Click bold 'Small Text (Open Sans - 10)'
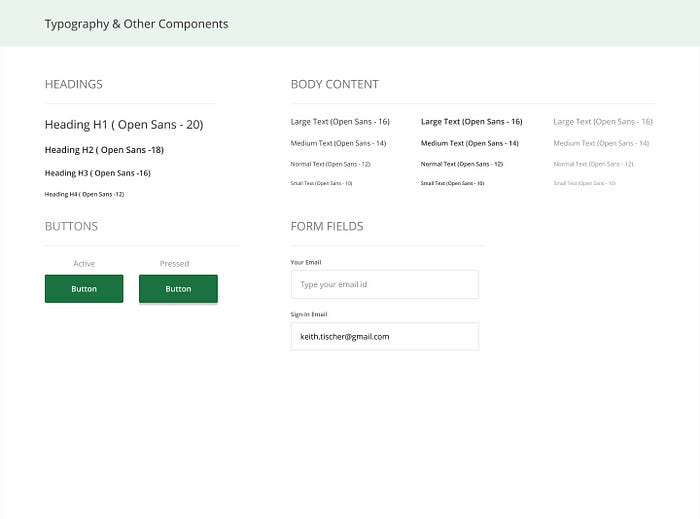This screenshot has width=700, height=519. click(x=452, y=183)
